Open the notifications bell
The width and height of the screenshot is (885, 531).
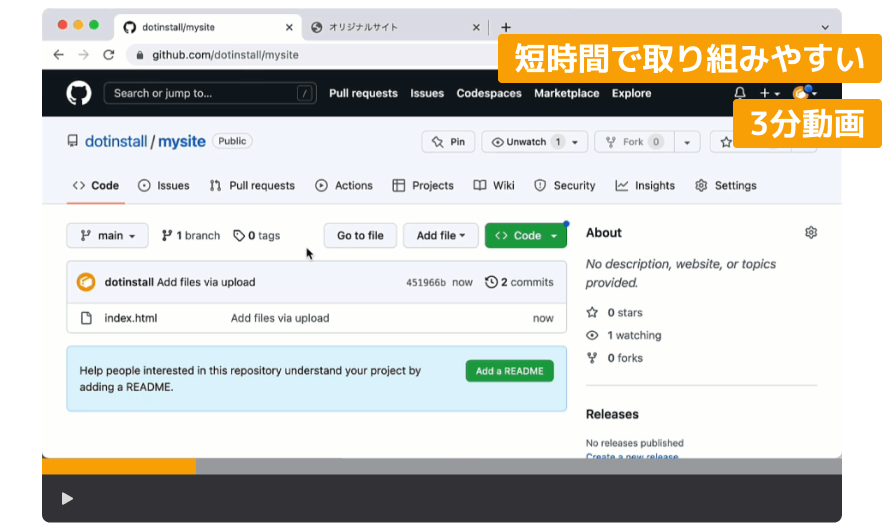click(739, 93)
